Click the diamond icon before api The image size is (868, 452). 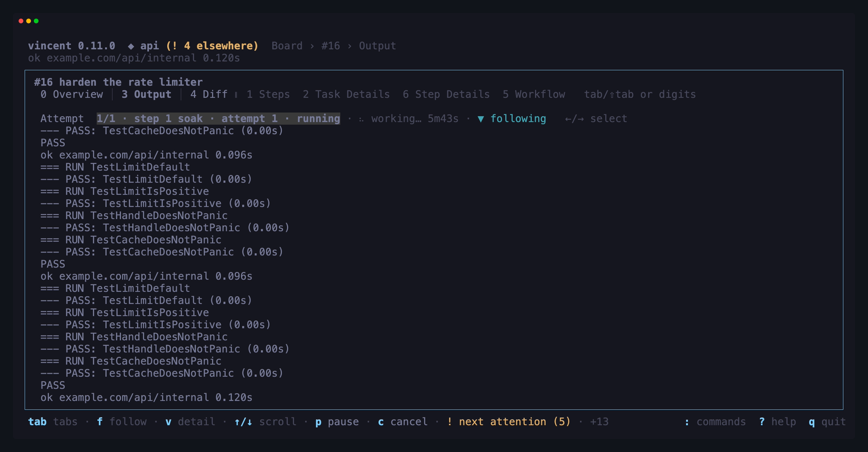tap(131, 46)
